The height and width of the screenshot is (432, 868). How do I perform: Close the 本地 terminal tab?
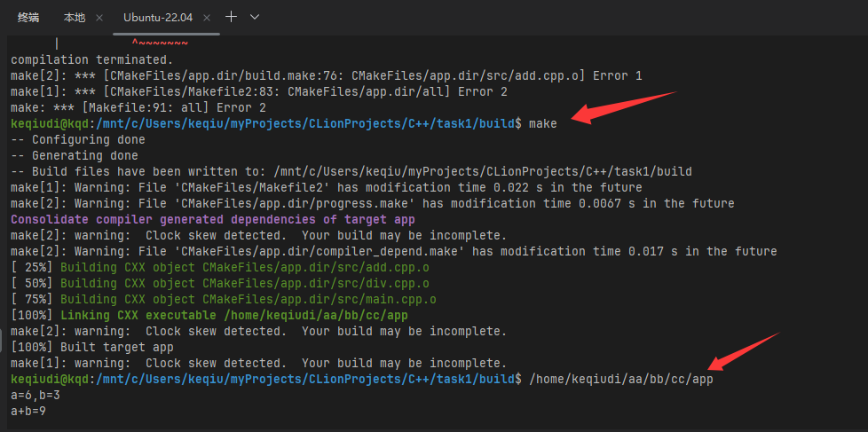99,18
